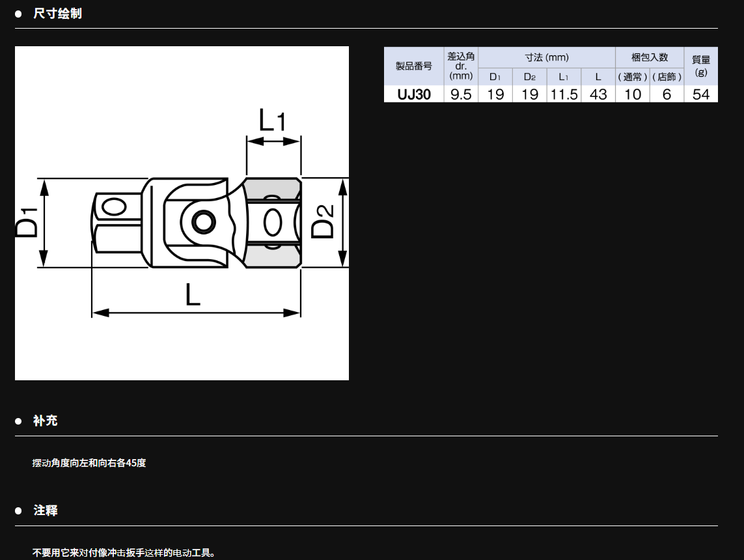Viewport: 744px width, 560px height.
Task: Click the 差込角 dr. column header
Action: coord(461,66)
